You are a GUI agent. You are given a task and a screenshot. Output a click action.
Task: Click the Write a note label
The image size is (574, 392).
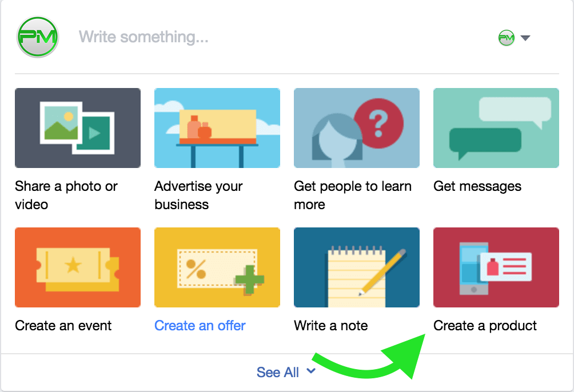[331, 325]
